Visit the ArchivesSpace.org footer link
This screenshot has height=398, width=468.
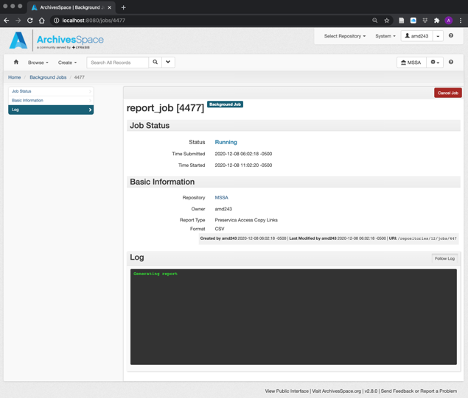(336, 391)
